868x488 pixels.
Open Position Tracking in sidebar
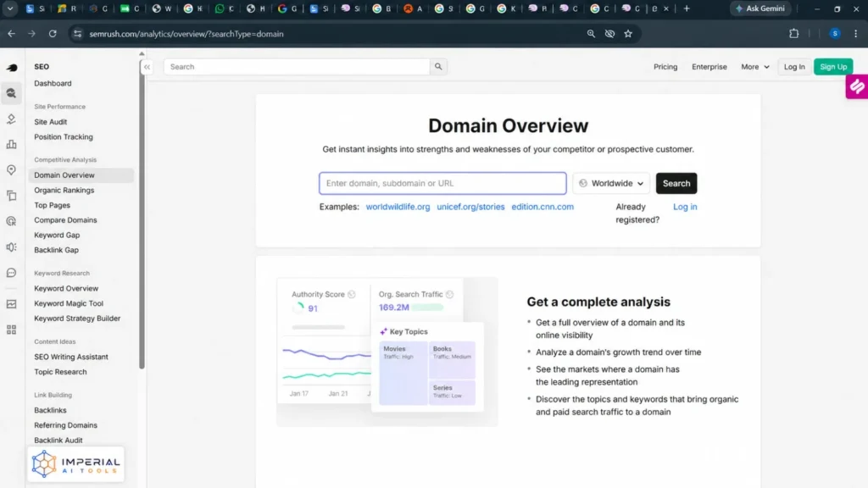64,136
